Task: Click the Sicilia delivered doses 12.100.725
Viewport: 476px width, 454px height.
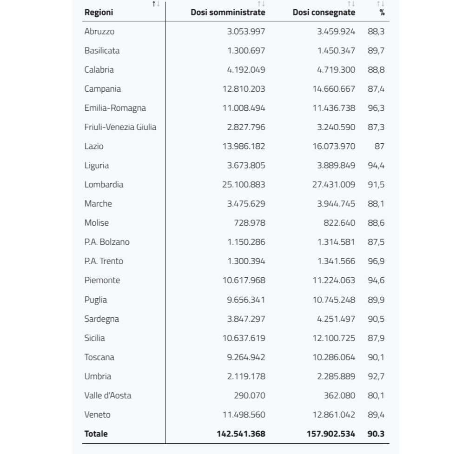Action: [334, 338]
